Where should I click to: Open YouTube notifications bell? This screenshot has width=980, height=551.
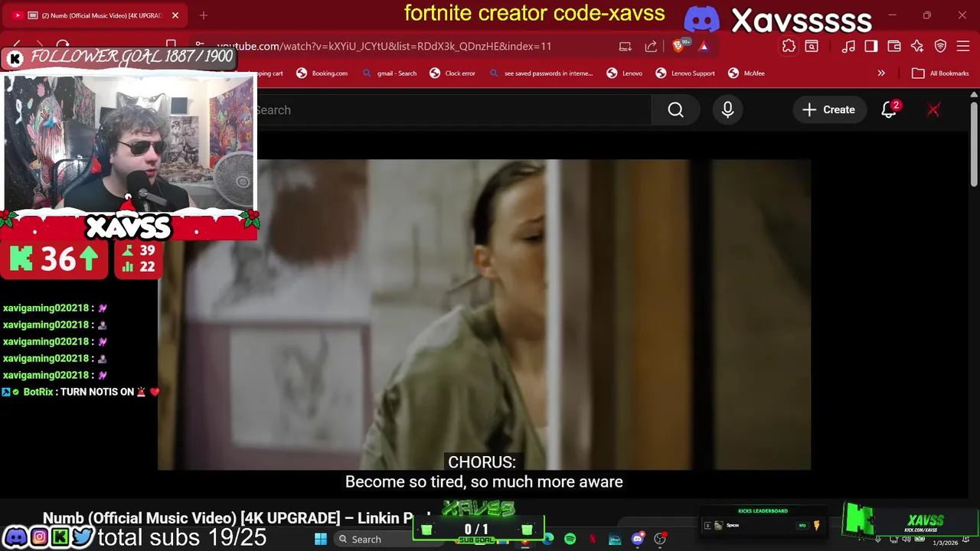889,110
